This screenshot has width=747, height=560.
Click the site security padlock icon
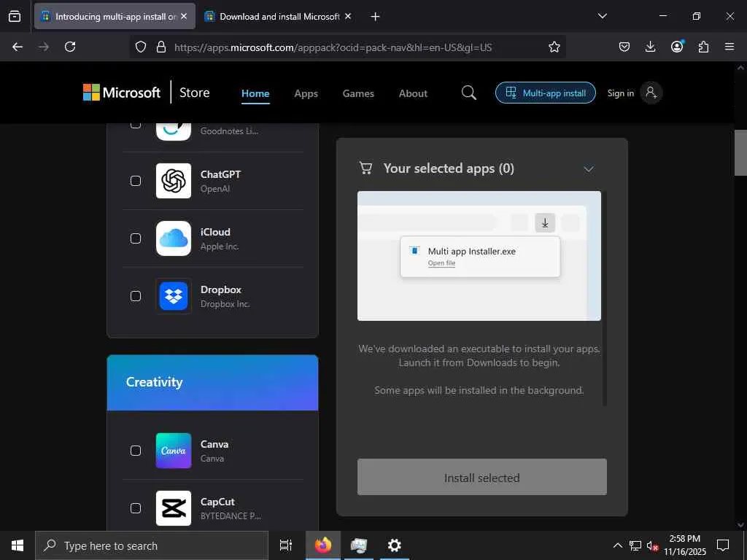161,47
